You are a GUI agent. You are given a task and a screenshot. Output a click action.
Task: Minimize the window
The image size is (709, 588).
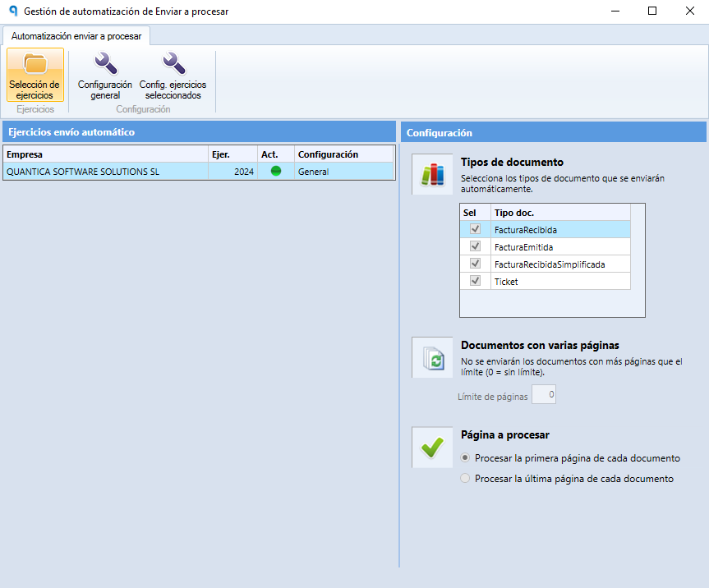click(x=615, y=11)
